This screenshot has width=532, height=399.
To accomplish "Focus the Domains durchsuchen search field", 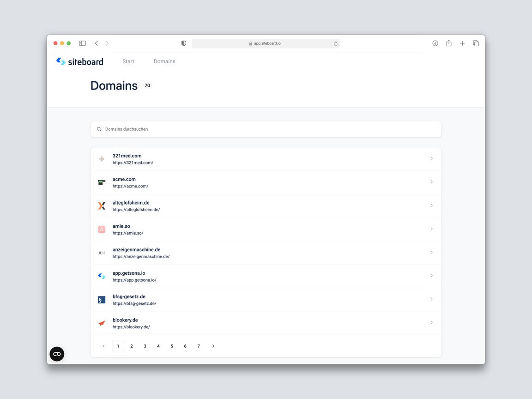I will pos(266,129).
